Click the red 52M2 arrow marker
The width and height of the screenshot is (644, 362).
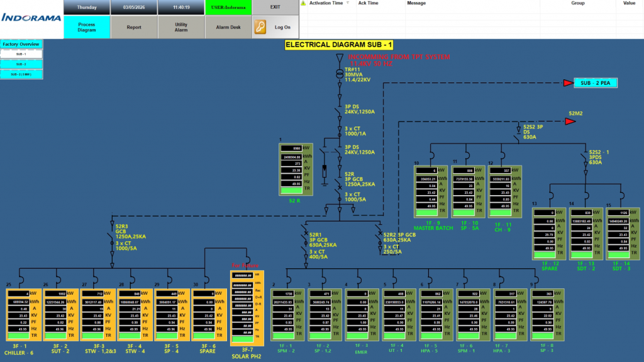570,121
